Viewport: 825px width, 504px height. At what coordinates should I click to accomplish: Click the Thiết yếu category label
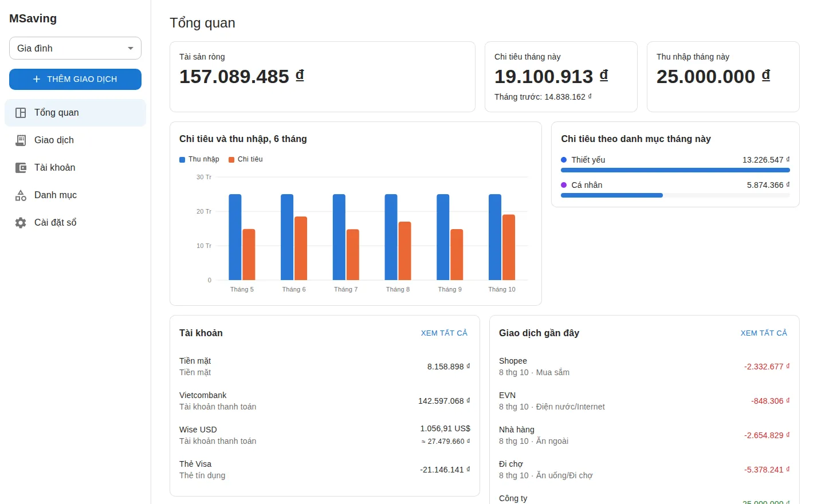pos(588,160)
